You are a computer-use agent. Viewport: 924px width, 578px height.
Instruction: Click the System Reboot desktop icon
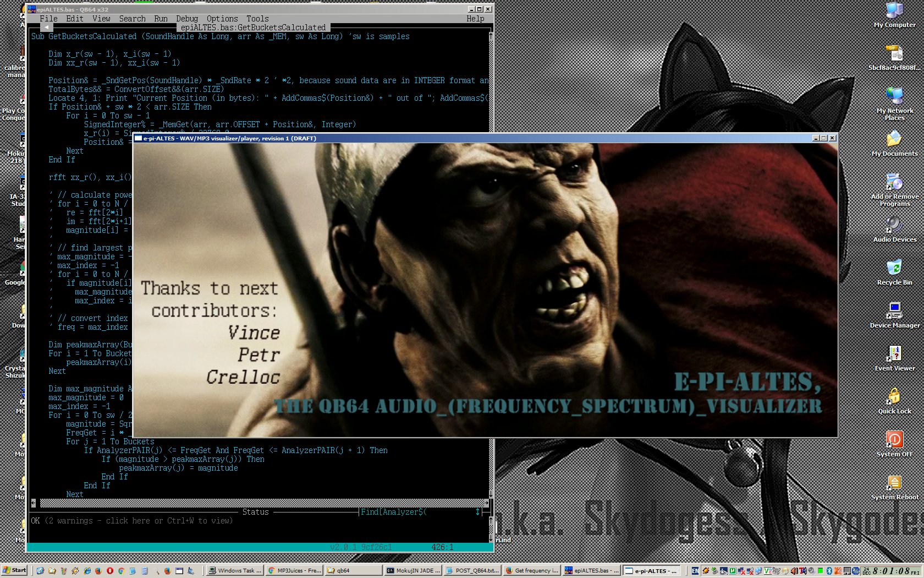[x=894, y=487]
